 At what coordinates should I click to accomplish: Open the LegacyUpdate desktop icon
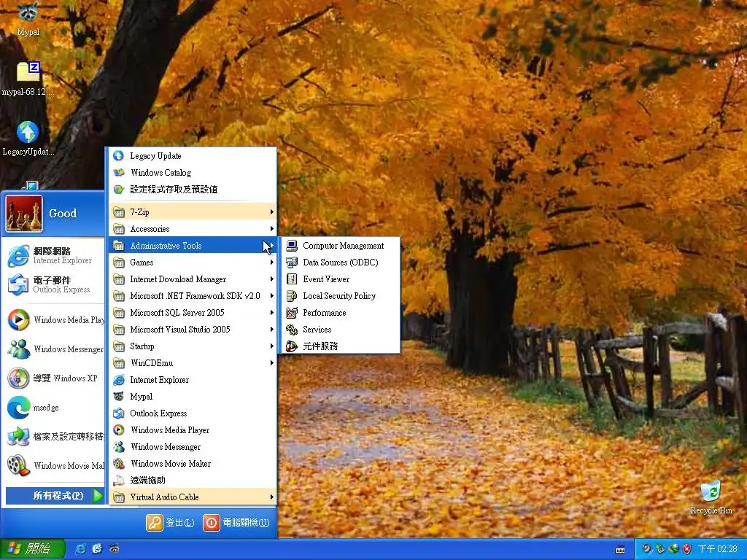[28, 138]
